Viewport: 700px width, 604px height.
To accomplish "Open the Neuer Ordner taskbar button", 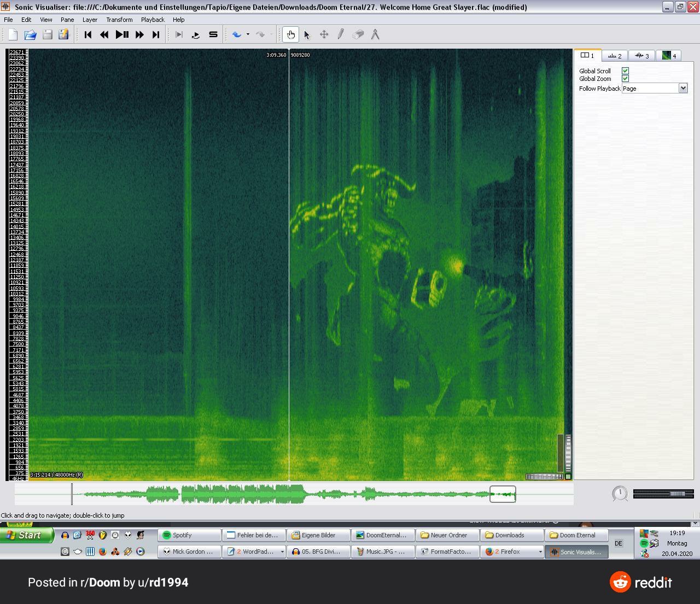I will [447, 535].
